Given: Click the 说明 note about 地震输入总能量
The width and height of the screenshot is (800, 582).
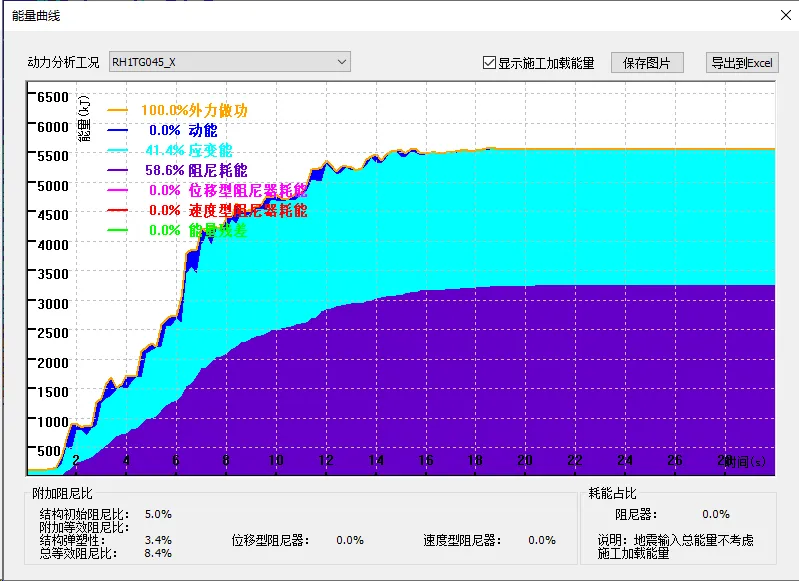Looking at the screenshot, I should (676, 546).
